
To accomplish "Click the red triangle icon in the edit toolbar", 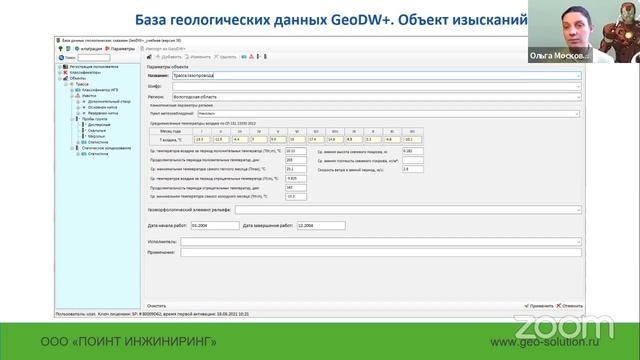I will 251,57.
